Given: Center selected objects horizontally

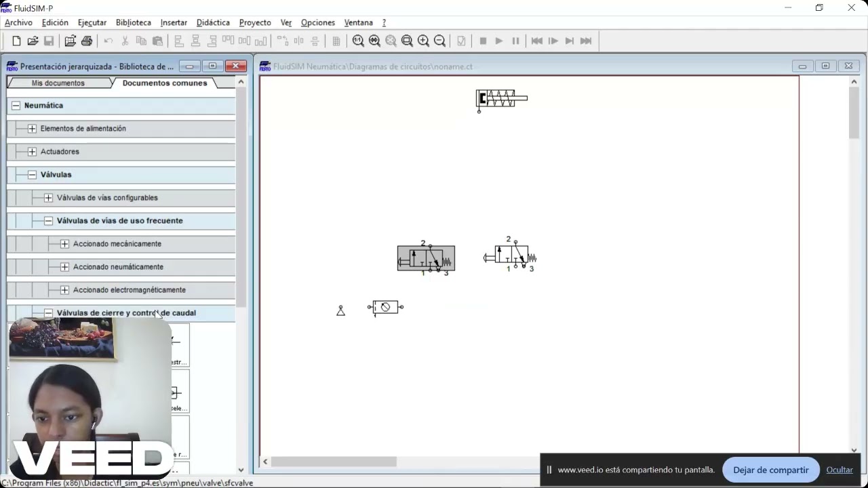Looking at the screenshot, I should 195,41.
